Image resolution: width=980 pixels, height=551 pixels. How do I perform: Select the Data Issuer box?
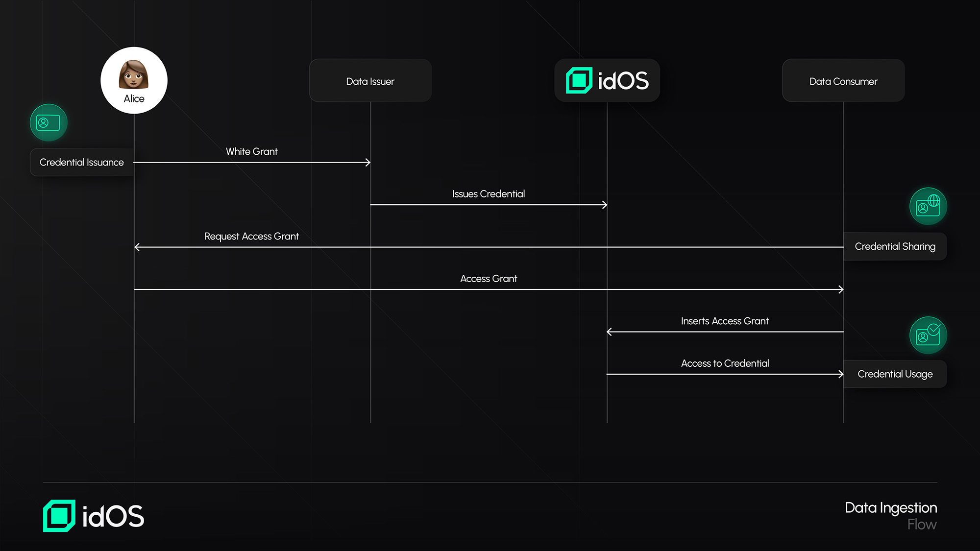[x=370, y=81]
